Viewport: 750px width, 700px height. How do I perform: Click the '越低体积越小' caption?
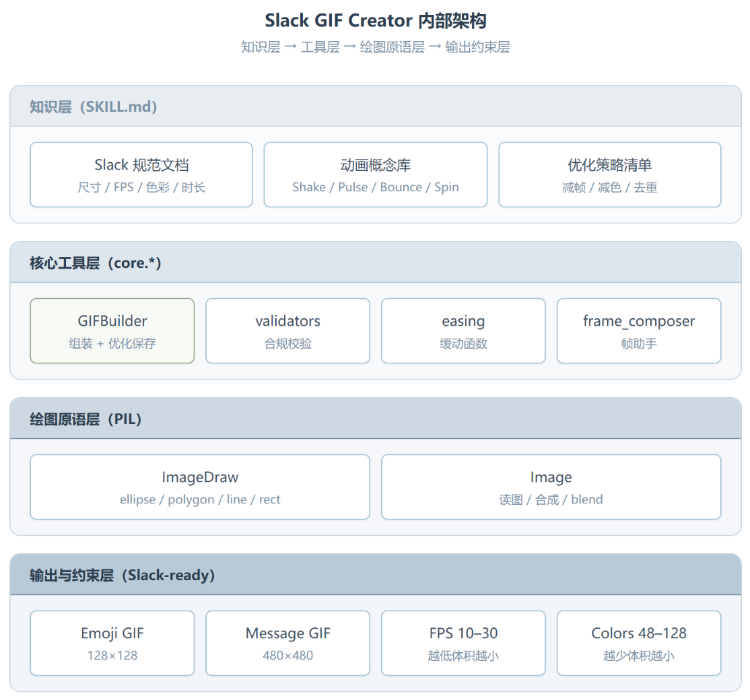(x=463, y=656)
